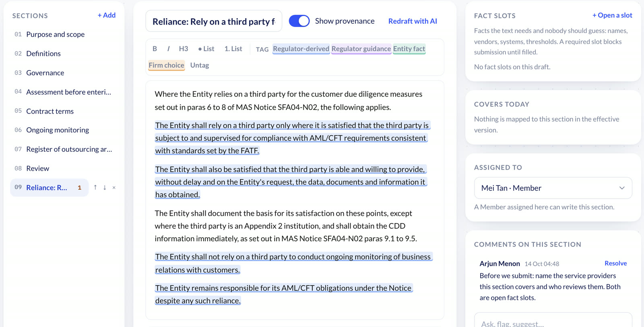This screenshot has height=327, width=644.
Task: Click highlighted sentence about FATF standards
Action: click(x=292, y=138)
